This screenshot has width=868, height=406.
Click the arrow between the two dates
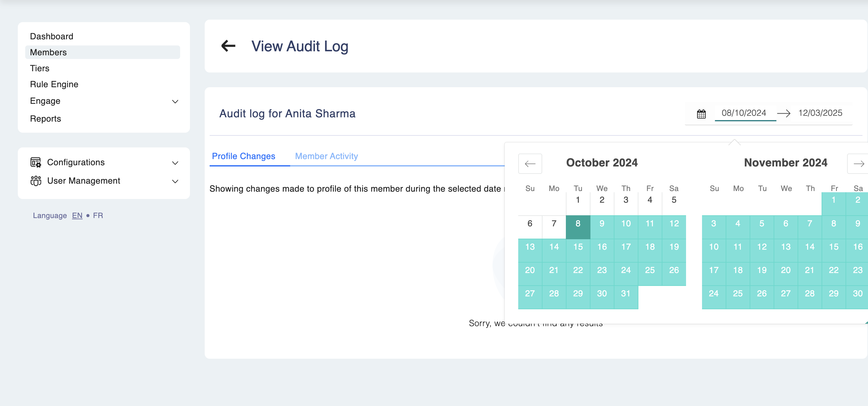[784, 113]
